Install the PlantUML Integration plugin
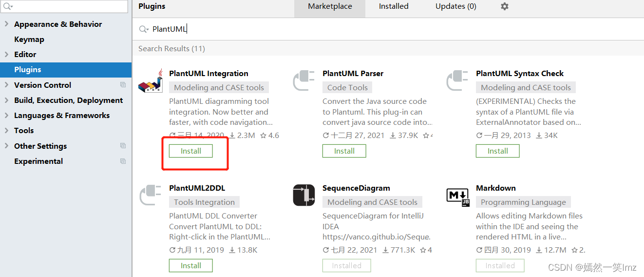Image resolution: width=644 pixels, height=277 pixels. [191, 151]
